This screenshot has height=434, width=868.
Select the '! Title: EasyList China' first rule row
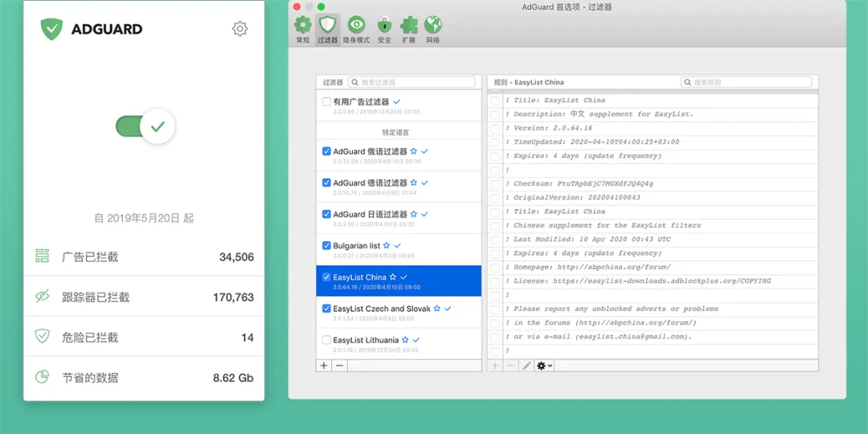653,100
